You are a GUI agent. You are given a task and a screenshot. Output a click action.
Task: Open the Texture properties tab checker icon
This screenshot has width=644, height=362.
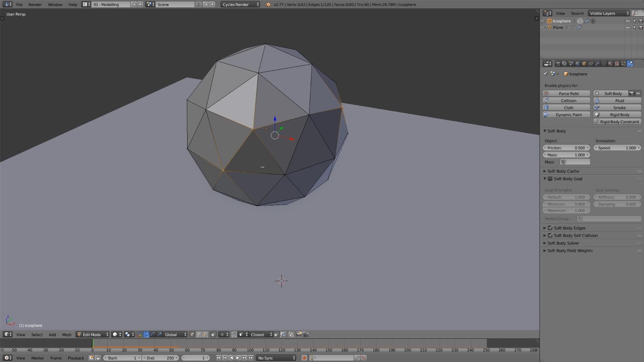coord(617,64)
